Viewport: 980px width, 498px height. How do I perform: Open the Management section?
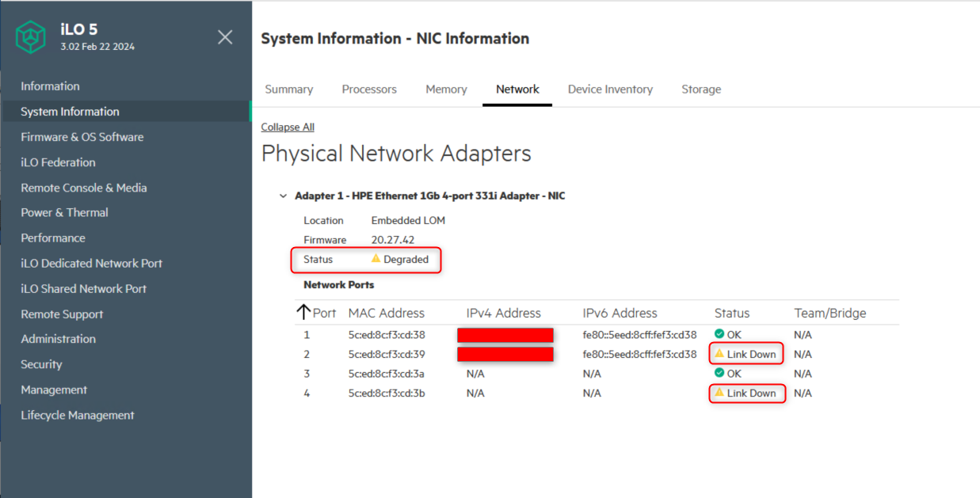pos(54,390)
